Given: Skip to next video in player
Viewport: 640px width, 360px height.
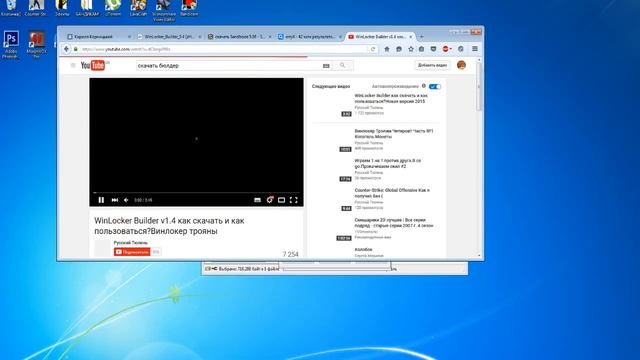Looking at the screenshot, I should tap(115, 200).
